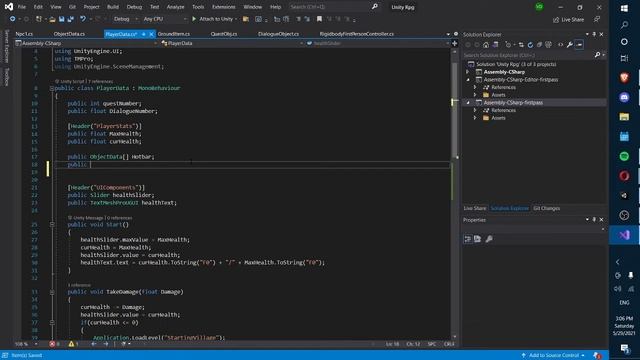Click the Alphabetical sort icon in Properties
Image resolution: width=640 pixels, height=360 pixels.
[x=478, y=239]
